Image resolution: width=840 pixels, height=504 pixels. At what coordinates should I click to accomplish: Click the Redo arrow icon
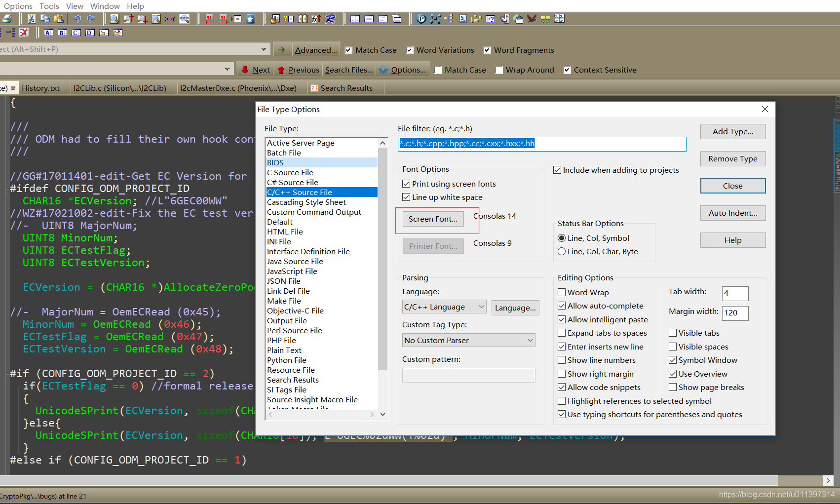[91, 19]
